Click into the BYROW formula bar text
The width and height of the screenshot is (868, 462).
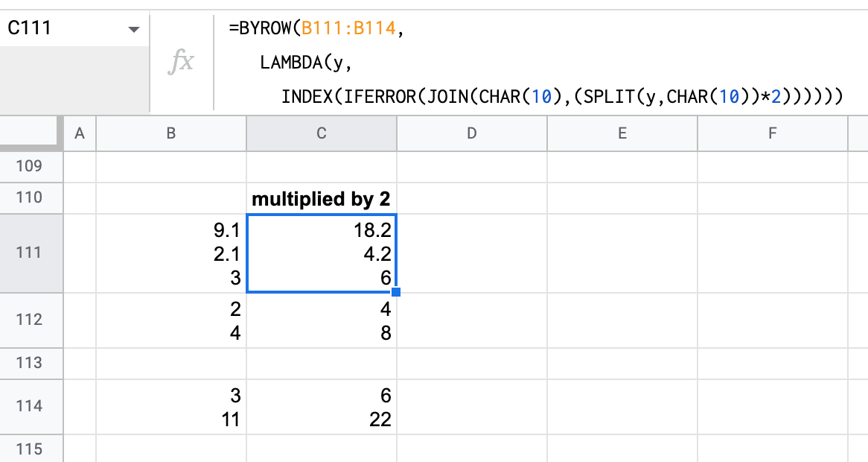pyautogui.click(x=534, y=62)
